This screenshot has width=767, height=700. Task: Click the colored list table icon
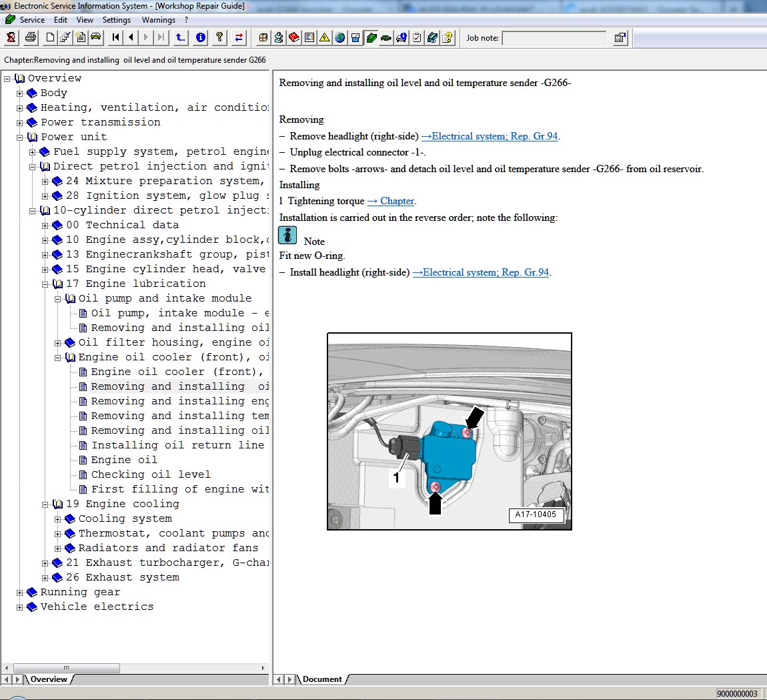[309, 37]
